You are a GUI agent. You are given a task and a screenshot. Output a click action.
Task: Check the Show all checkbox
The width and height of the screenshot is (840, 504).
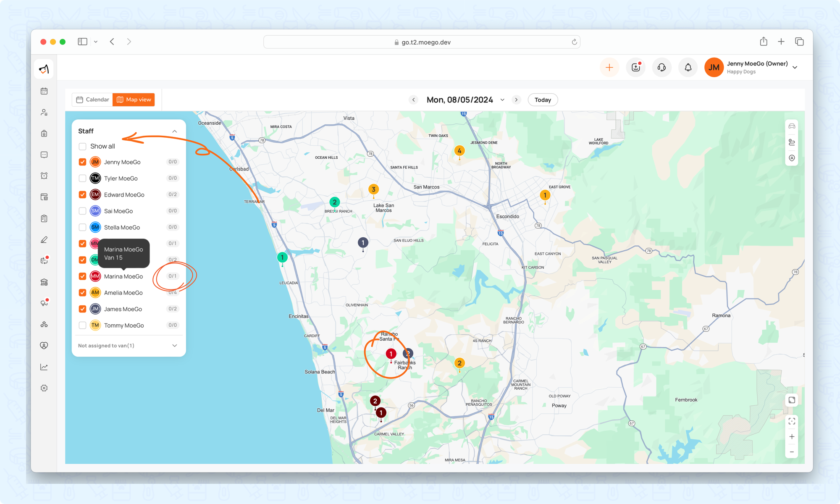coord(83,146)
